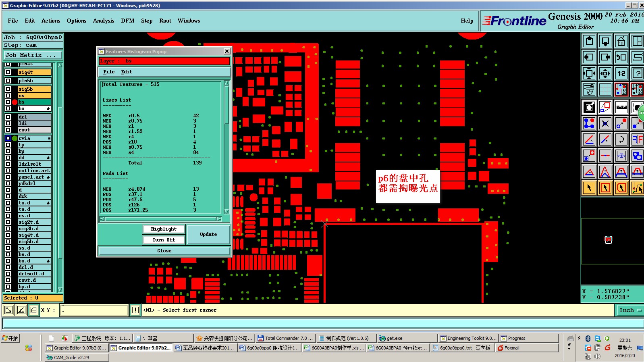Select the yellow arrow pointer tool

tap(589, 188)
